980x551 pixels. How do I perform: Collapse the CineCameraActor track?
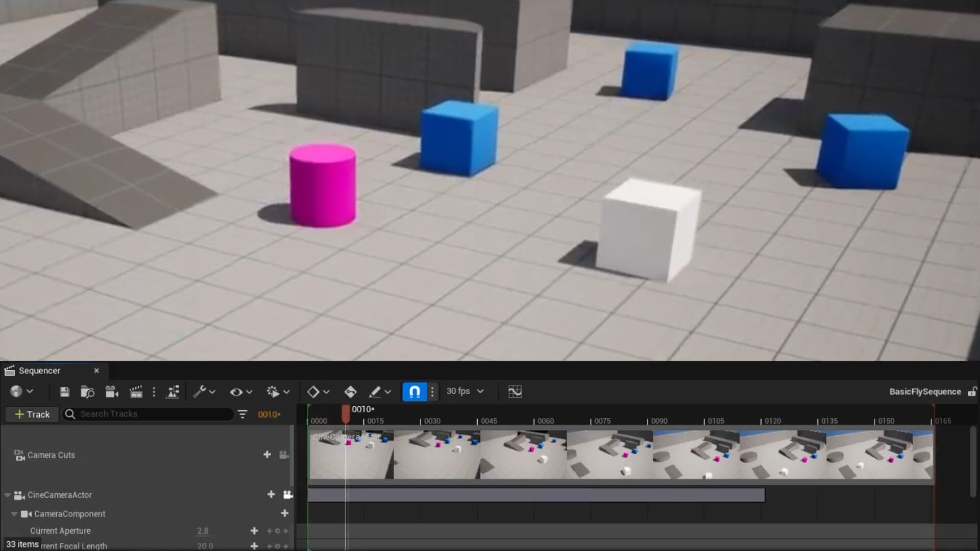click(7, 495)
